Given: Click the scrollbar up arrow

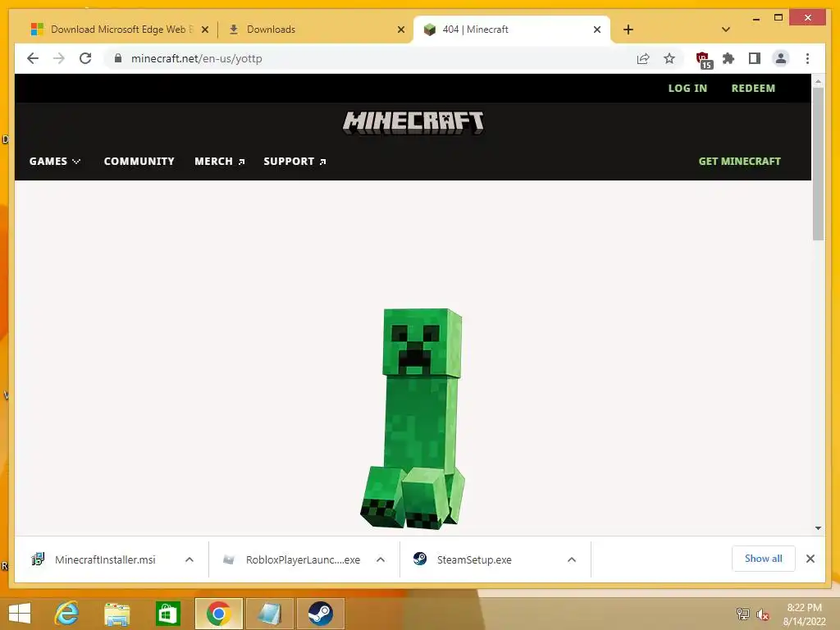Looking at the screenshot, I should [818, 81].
